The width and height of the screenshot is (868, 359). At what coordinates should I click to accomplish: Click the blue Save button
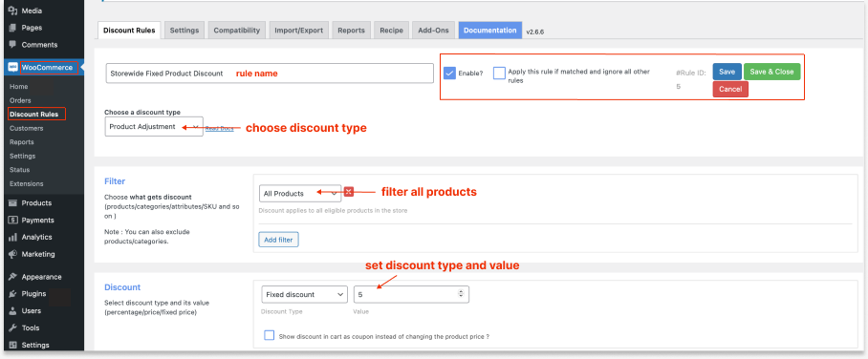coord(727,72)
